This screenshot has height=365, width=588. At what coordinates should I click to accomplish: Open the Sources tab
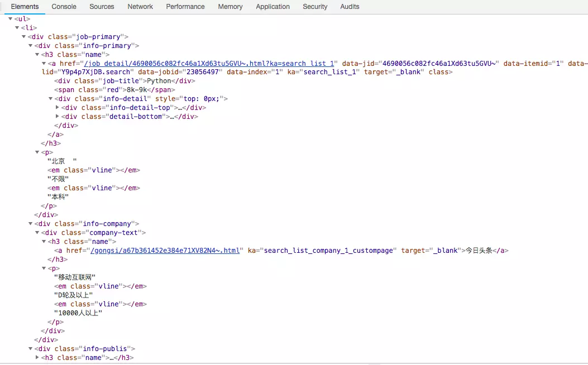102,6
